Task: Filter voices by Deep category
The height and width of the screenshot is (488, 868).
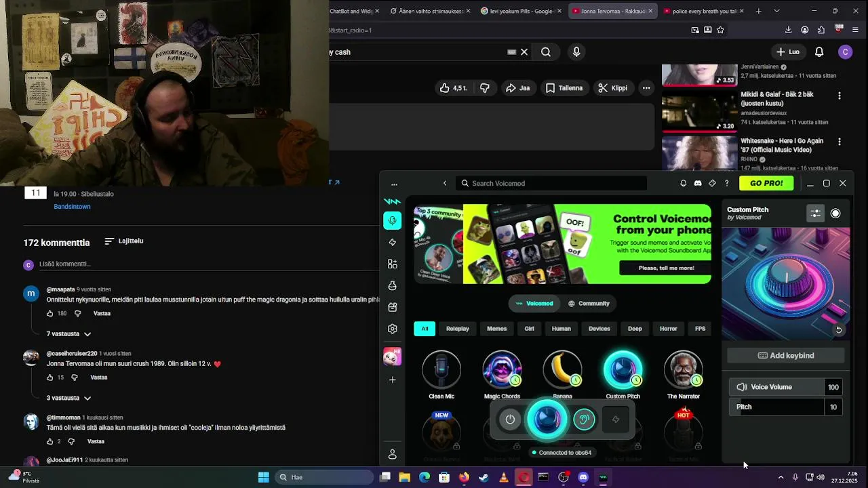Action: (635, 329)
